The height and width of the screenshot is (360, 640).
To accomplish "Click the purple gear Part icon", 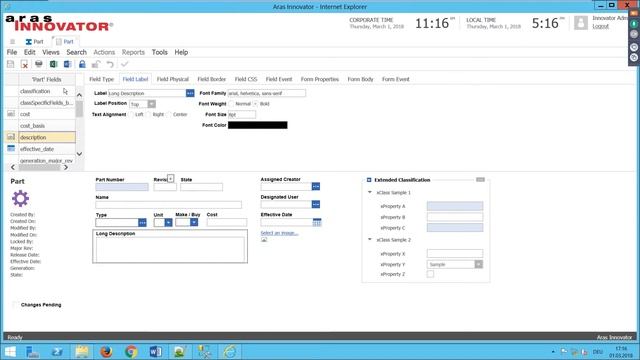I will (x=20, y=199).
